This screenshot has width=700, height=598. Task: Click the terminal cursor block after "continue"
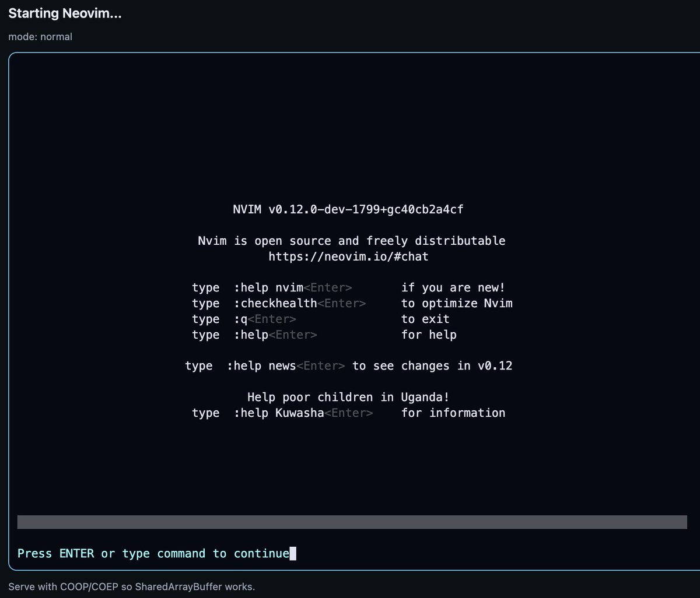[x=293, y=554]
